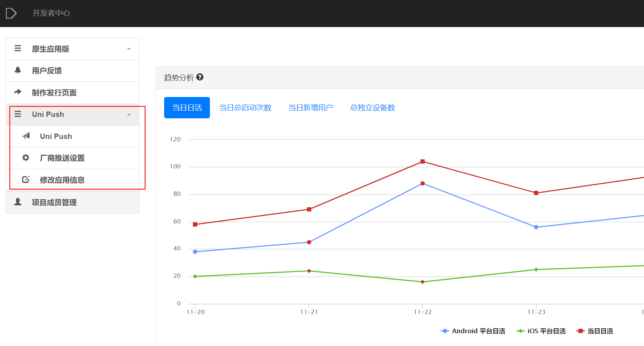Click hamburger icon beside Uni Push header
Screen dimensions: 644x346
[18, 114]
